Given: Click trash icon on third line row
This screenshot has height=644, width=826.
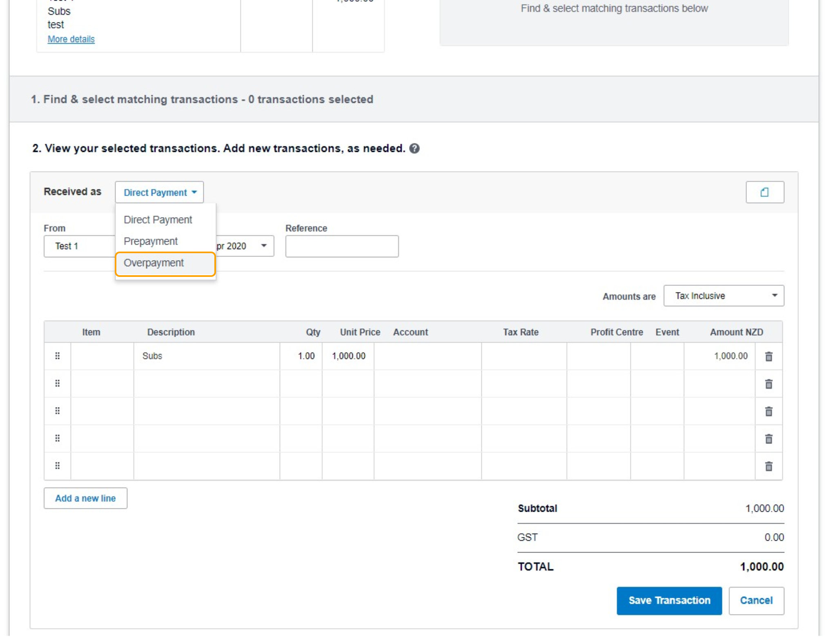Looking at the screenshot, I should click(x=768, y=411).
